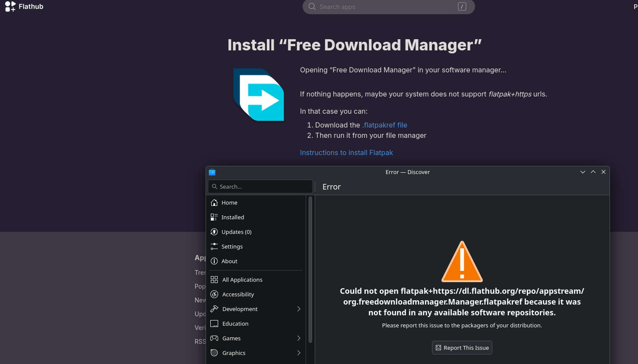Select the Education category

point(235,324)
